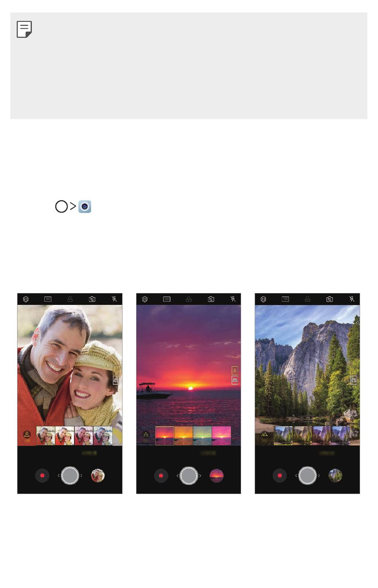Choose the green-tinted sunset filter thumbnail
Image resolution: width=378 pixels, height=588 pixels.
pyautogui.click(x=203, y=436)
